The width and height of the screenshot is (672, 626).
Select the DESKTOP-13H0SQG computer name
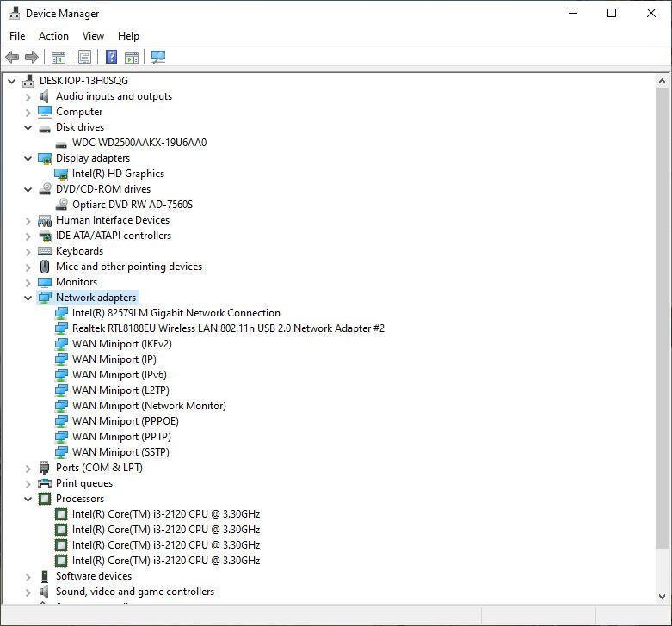point(83,81)
